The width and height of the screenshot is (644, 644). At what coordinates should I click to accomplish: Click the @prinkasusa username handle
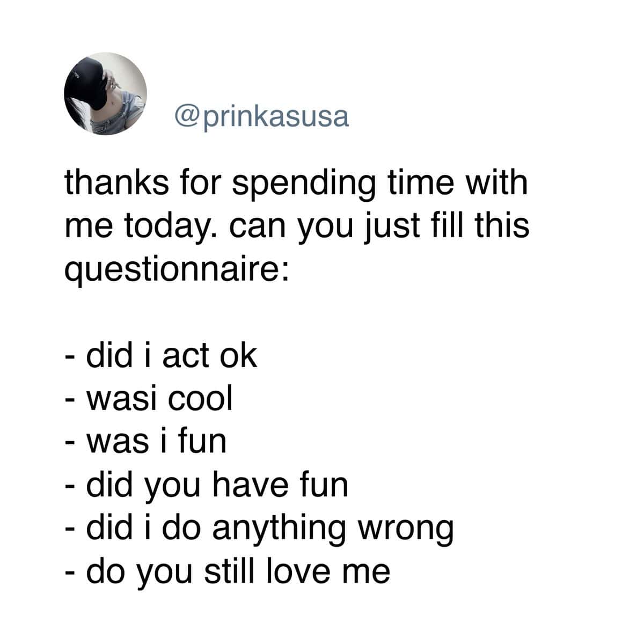261,115
